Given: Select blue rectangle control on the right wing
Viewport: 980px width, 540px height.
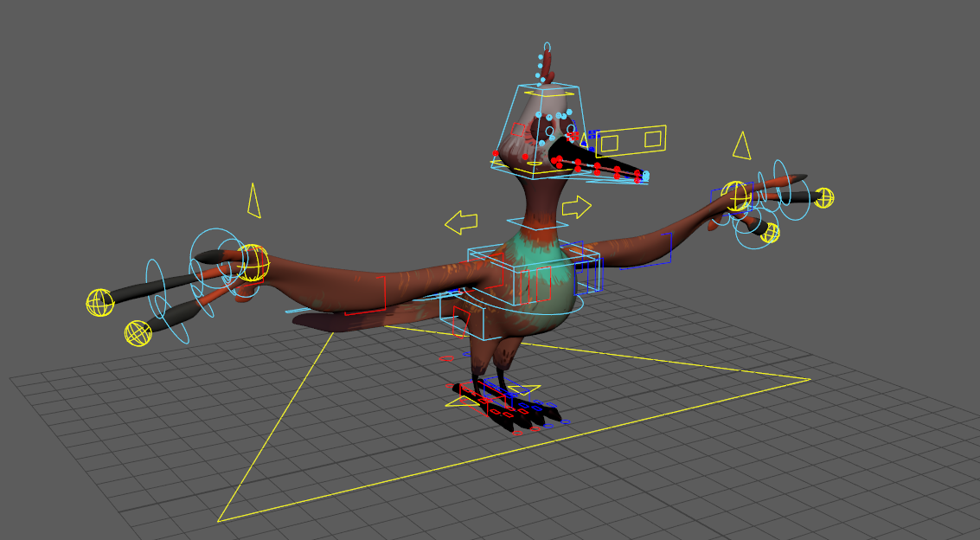Looking at the screenshot, I should pos(647,251).
